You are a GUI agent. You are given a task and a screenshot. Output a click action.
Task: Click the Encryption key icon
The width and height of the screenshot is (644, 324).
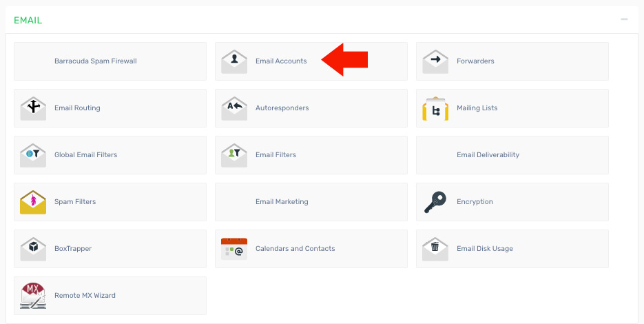pyautogui.click(x=435, y=202)
